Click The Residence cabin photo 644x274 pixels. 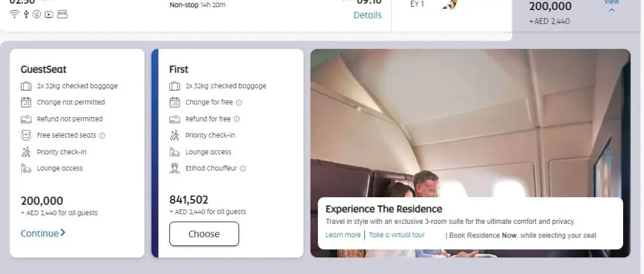pyautogui.click(x=470, y=123)
